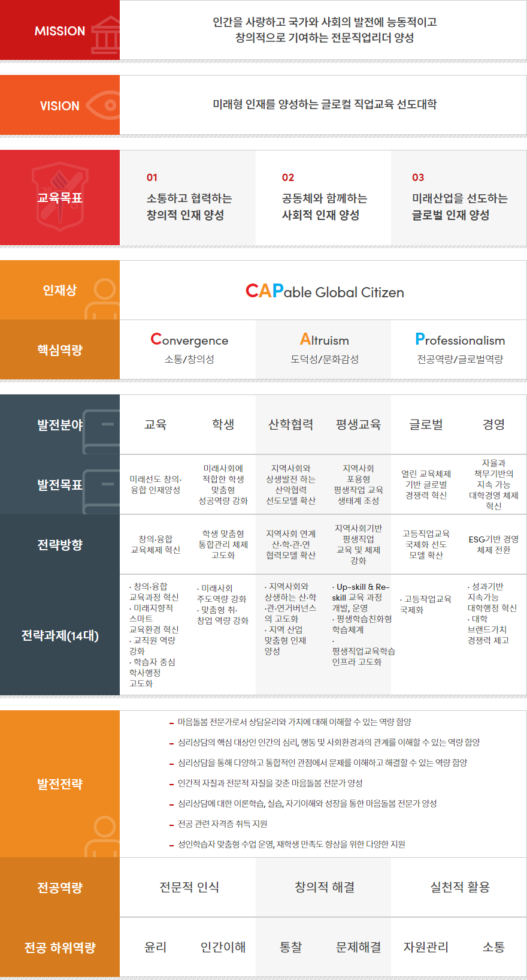
Task: Select the Convergence core competency heading
Action: (x=189, y=340)
